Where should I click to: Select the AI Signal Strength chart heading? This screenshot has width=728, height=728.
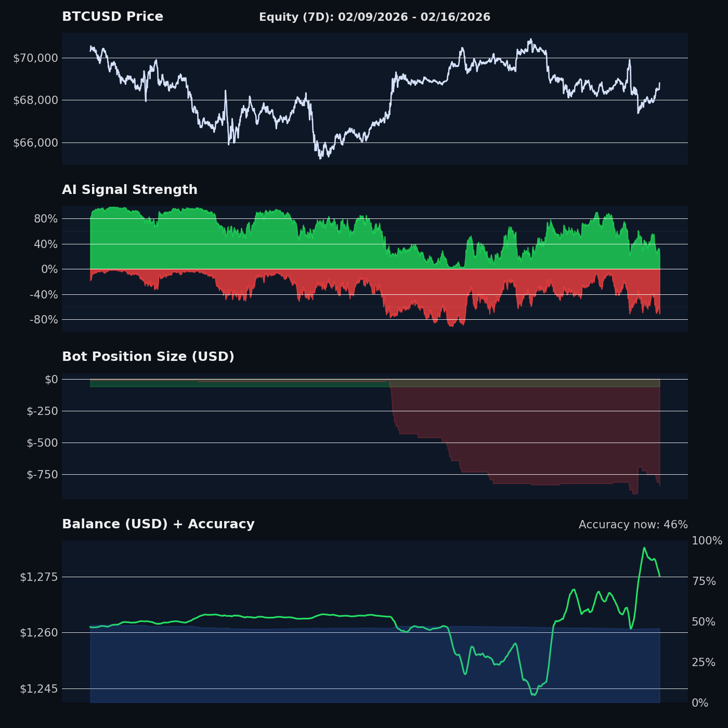coord(129,190)
